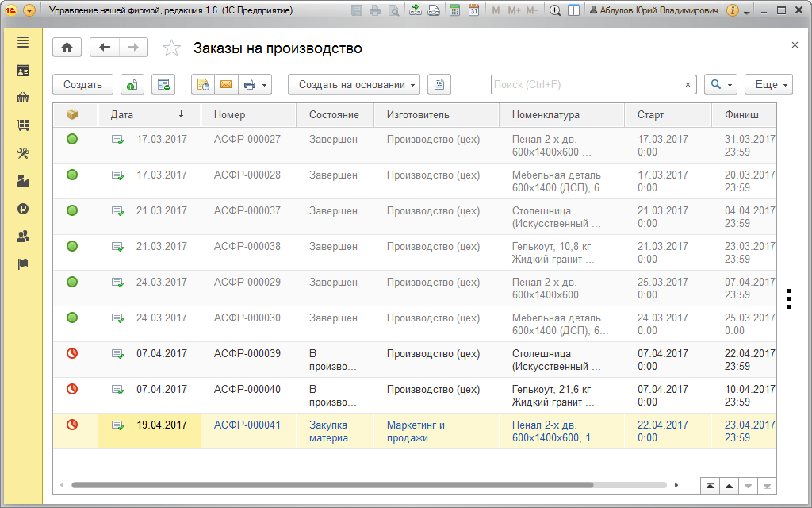Screen dimensions: 812x508
Task: Open the information help icon
Action: [x=732, y=10]
